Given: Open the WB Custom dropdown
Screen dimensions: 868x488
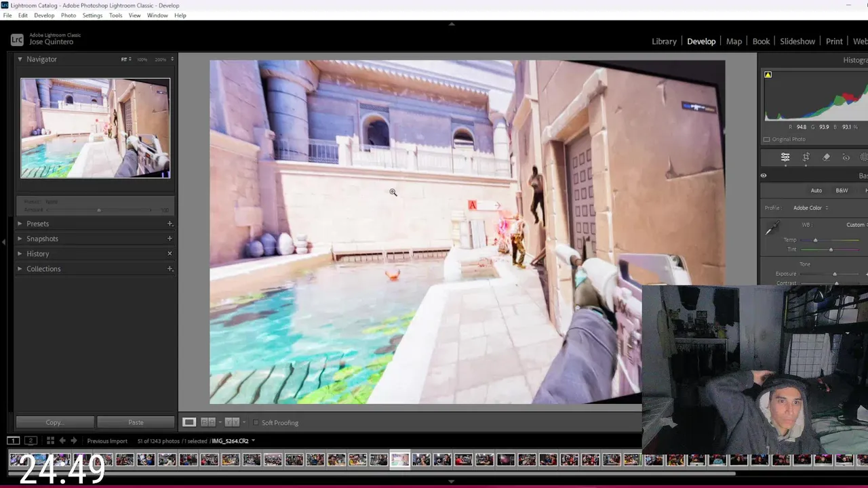Looking at the screenshot, I should [x=856, y=225].
